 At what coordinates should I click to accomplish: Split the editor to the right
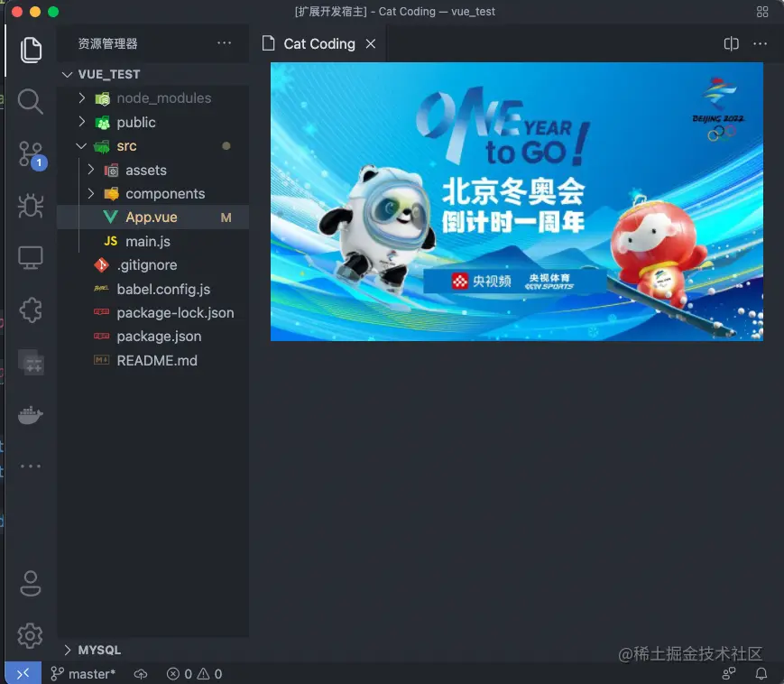coord(731,44)
